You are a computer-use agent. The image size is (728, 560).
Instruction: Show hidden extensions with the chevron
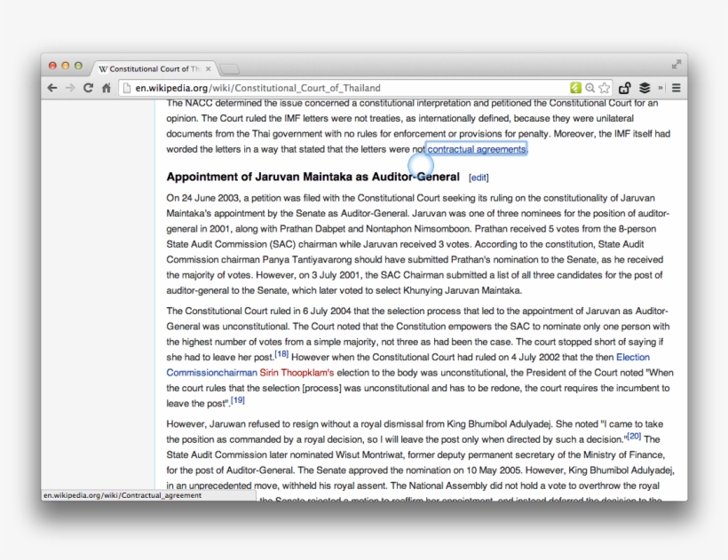(x=660, y=88)
